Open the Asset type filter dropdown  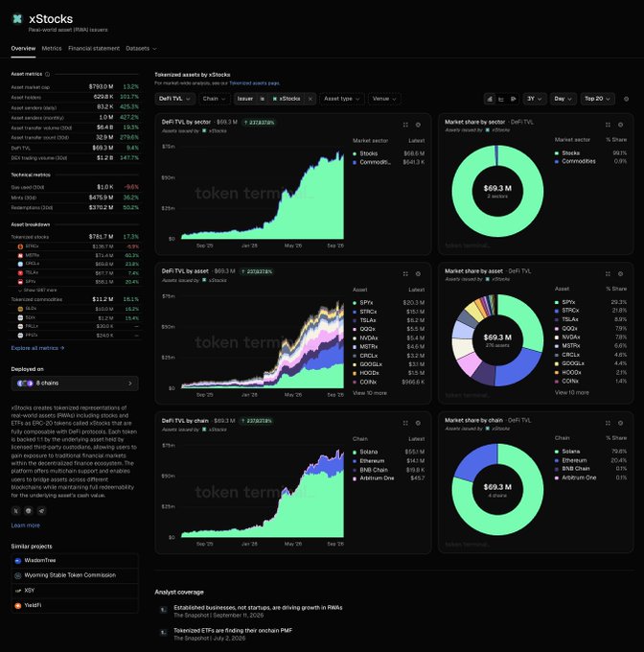[341, 99]
